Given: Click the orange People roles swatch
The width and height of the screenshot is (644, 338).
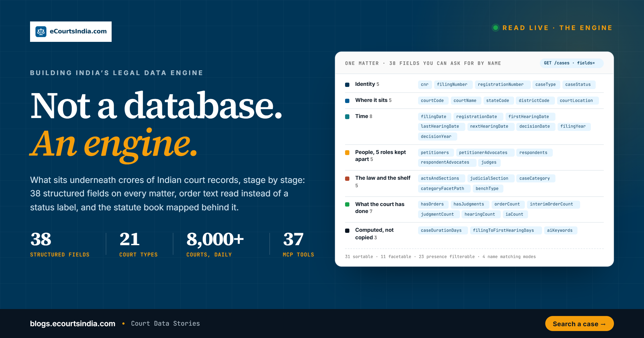Looking at the screenshot, I should pos(347,153).
